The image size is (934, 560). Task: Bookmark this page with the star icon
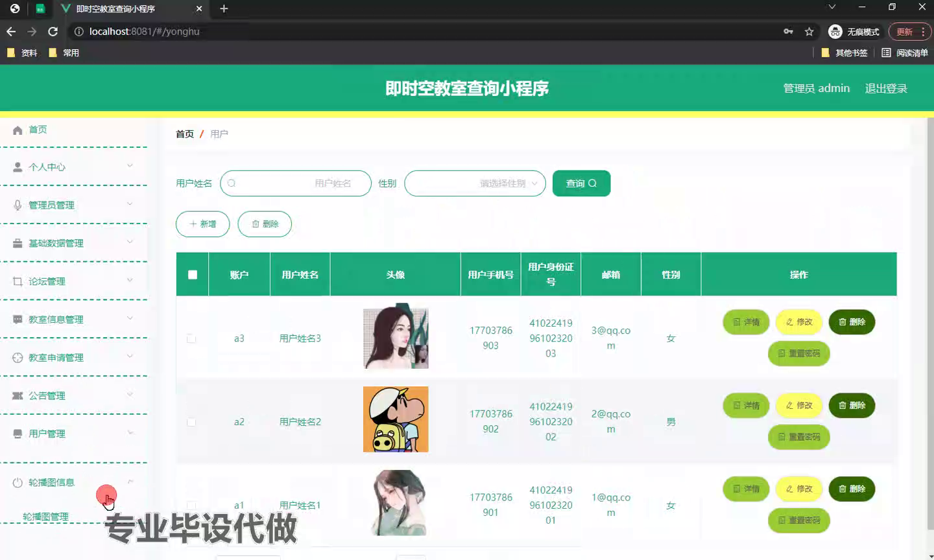pos(809,31)
